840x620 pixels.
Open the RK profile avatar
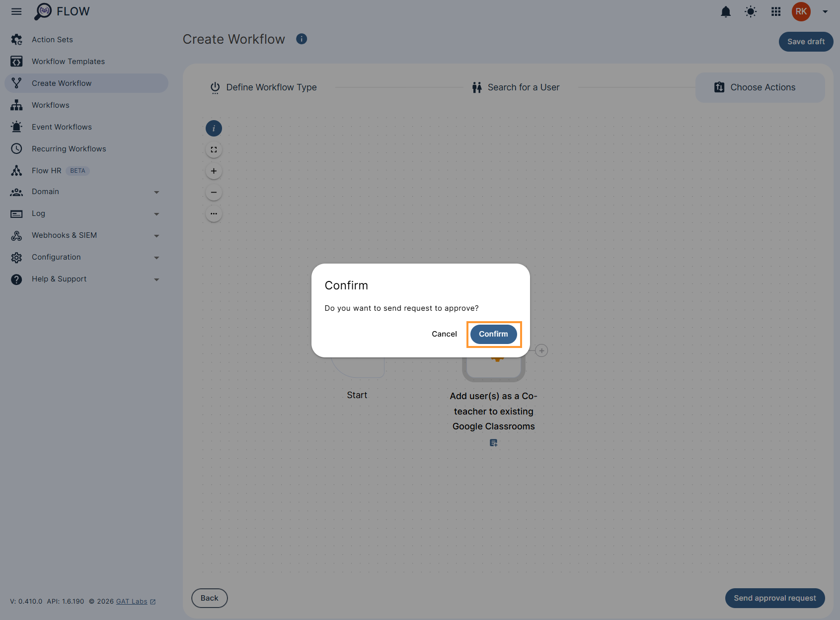pos(801,11)
